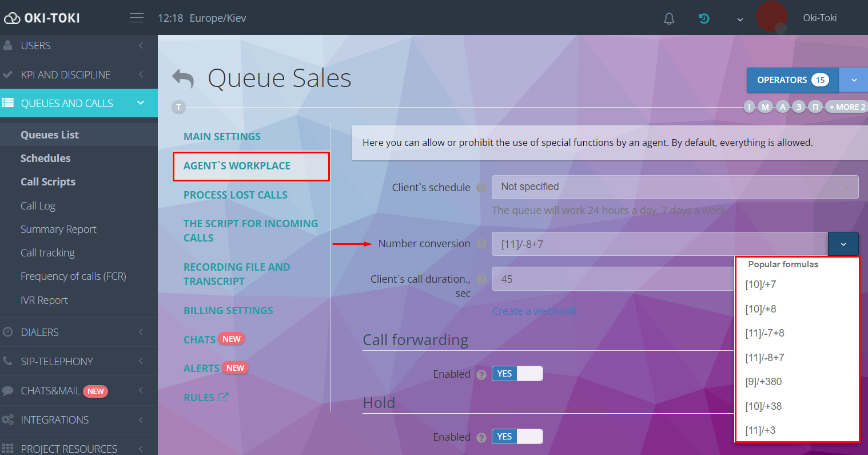Click the back arrow beside Queue Sales
Viewport: 868px width, 455px height.
(183, 78)
